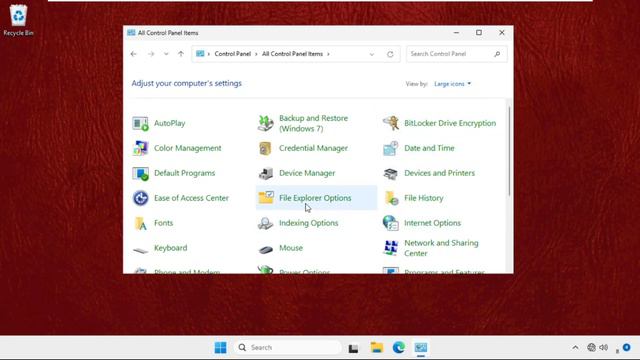This screenshot has width=640, height=360.
Task: Open the Credential Manager icon
Action: click(x=265, y=148)
